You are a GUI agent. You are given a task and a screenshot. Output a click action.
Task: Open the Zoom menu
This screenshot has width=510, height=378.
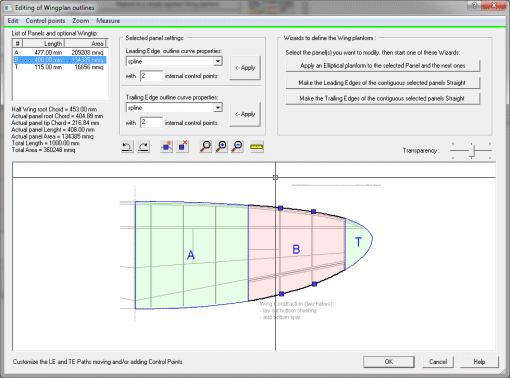pos(81,21)
